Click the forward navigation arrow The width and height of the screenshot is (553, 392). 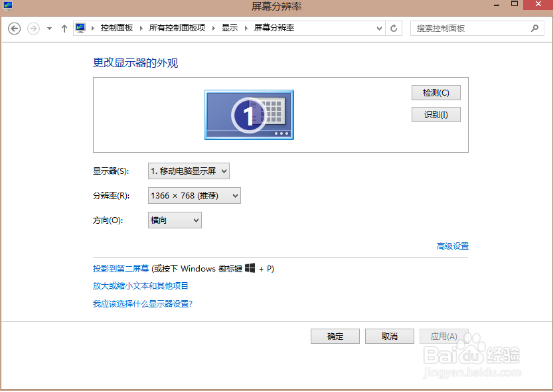pyautogui.click(x=34, y=28)
